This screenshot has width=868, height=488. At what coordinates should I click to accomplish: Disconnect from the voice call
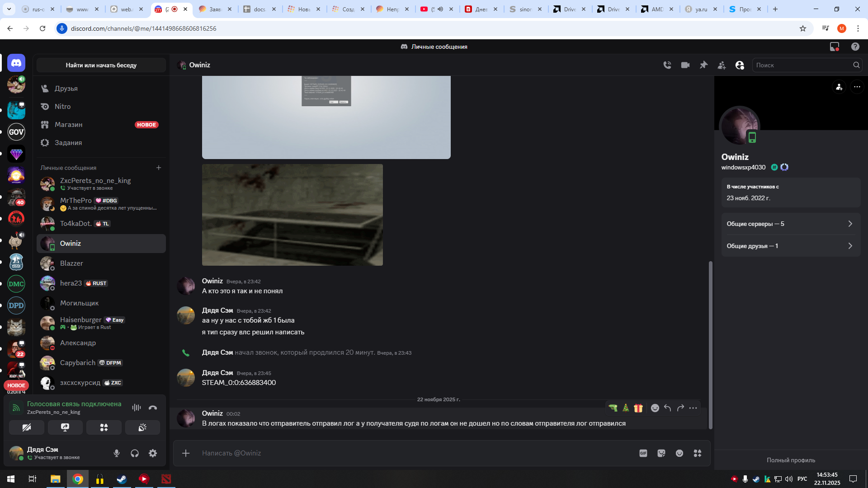click(153, 408)
